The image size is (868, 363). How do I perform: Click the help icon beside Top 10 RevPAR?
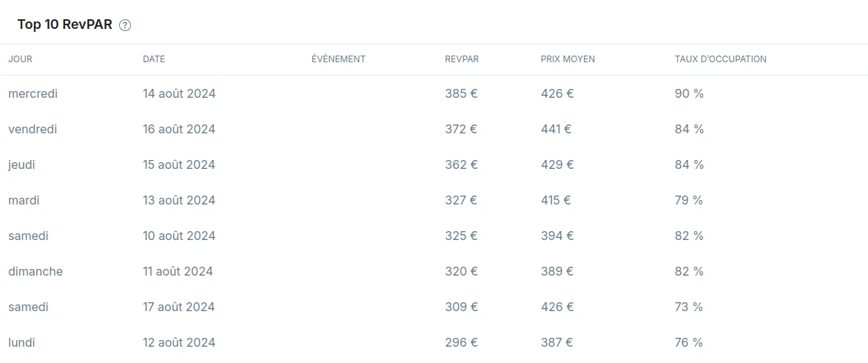125,25
